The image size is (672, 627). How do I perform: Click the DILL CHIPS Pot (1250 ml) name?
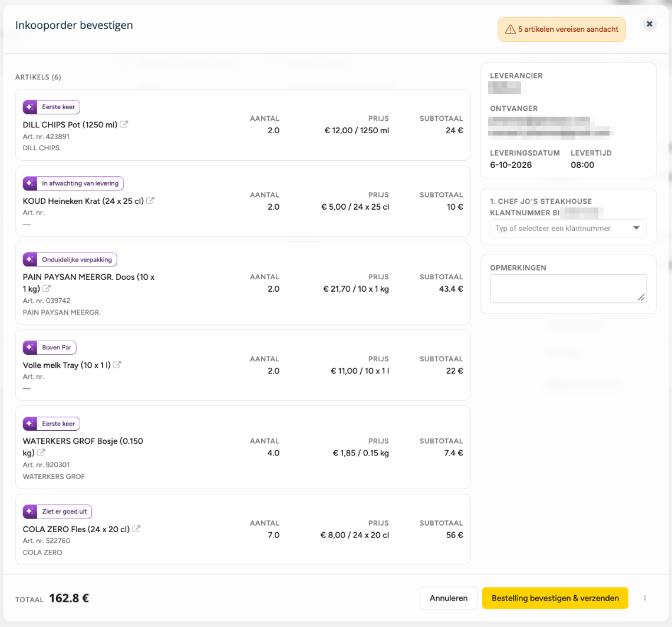point(70,125)
